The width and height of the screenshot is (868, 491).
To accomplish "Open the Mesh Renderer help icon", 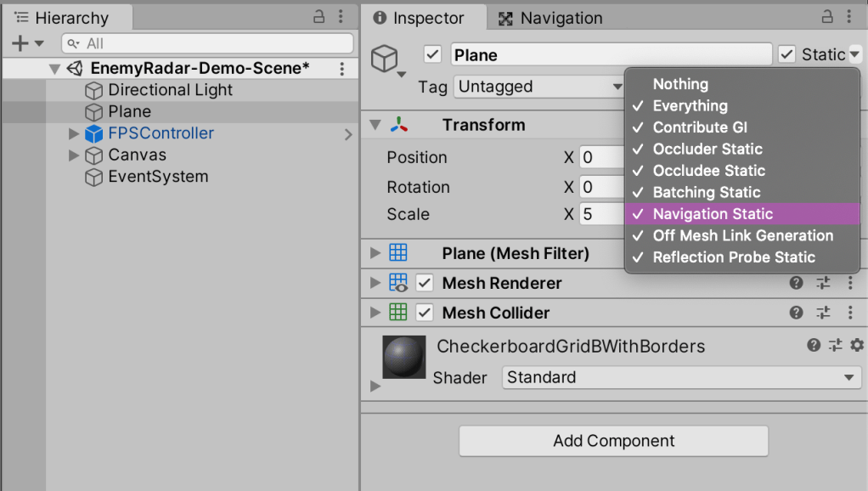I will [796, 283].
